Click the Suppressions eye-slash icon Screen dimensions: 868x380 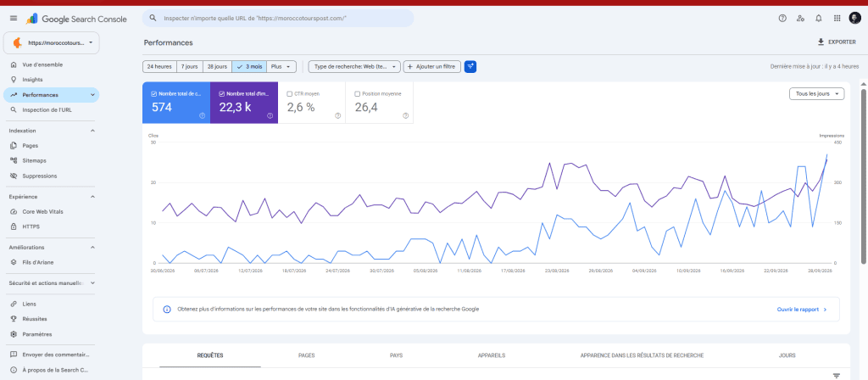14,176
